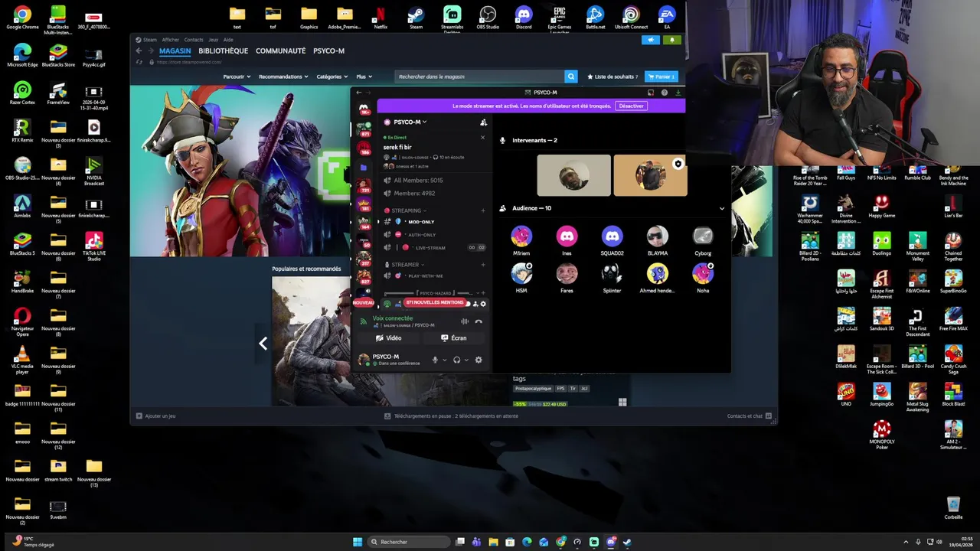Click Splinter audience avatar

pos(612,273)
